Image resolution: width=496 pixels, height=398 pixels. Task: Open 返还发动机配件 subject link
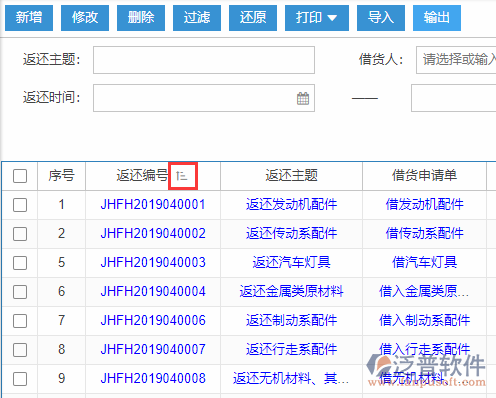click(291, 204)
